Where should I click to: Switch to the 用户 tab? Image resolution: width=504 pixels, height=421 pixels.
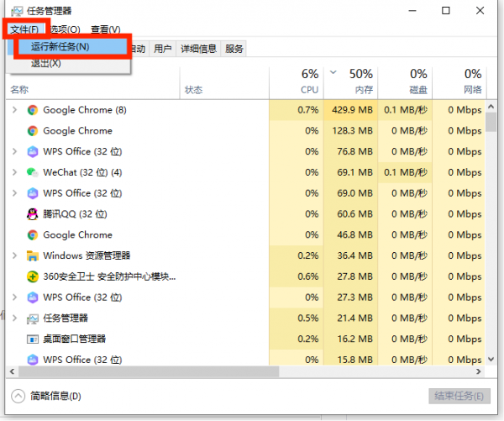coord(162,49)
